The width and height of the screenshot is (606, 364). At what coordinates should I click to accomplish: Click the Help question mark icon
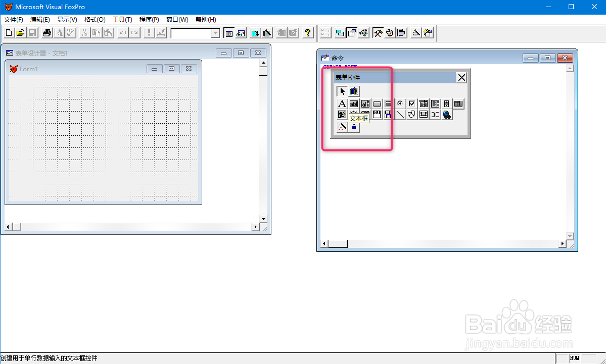(x=308, y=33)
